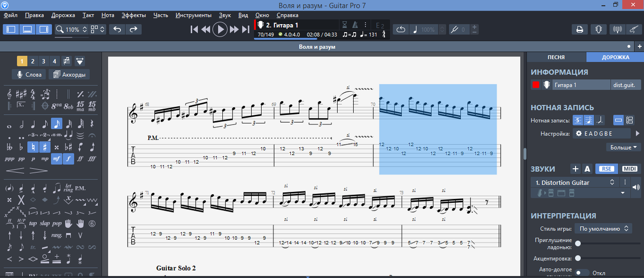This screenshot has height=278, width=644.
Task: Open the key signature icon
Action: click(x=21, y=94)
